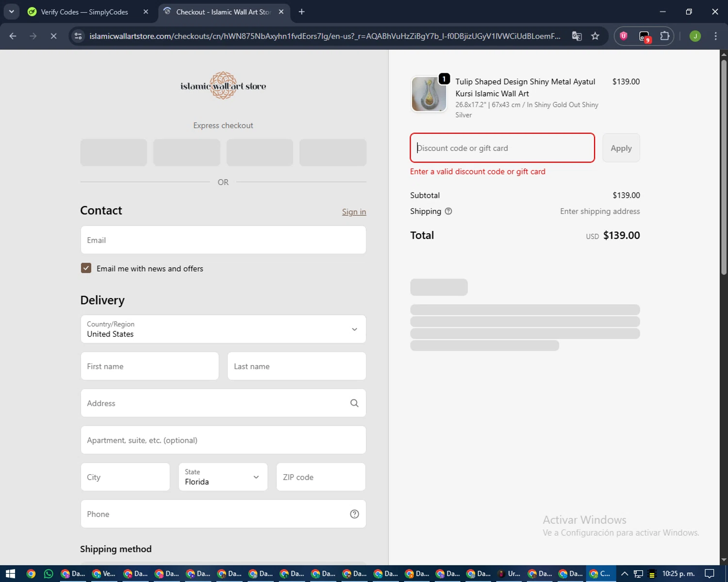728x582 pixels.
Task: Click the Phone field help icon
Action: [x=354, y=514]
